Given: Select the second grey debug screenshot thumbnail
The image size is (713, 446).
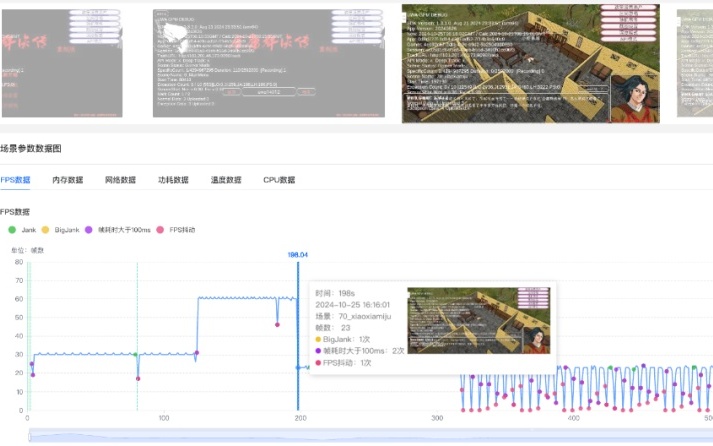Looking at the screenshot, I should (269, 63).
